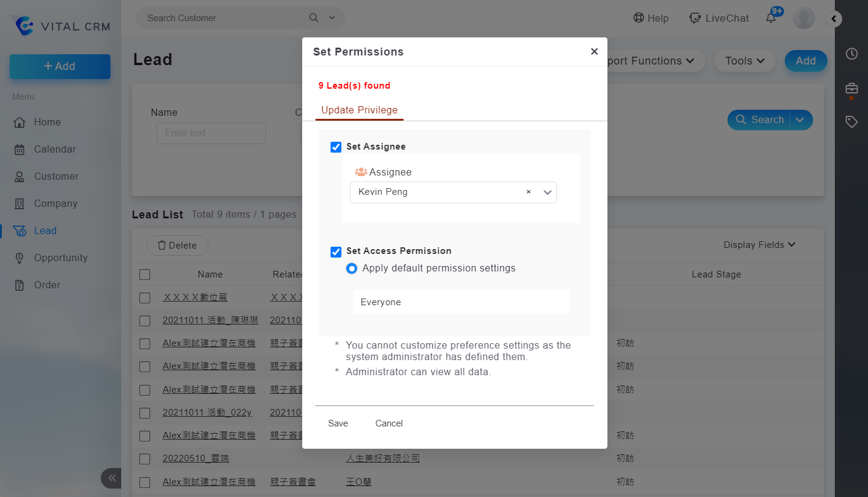868x497 pixels.
Task: Uncheck the Set Assignee checkbox
Action: tap(336, 147)
